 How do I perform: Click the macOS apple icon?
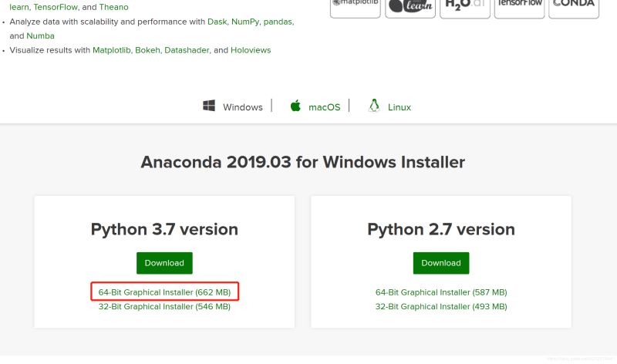pyautogui.click(x=295, y=106)
